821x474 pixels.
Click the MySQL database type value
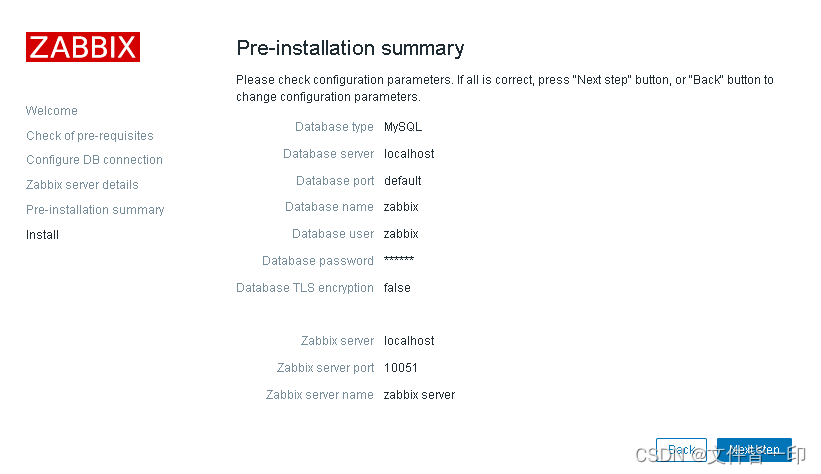[403, 127]
